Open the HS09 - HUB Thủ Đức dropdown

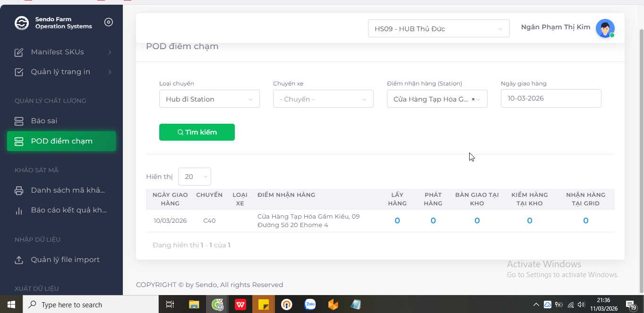[x=439, y=28]
